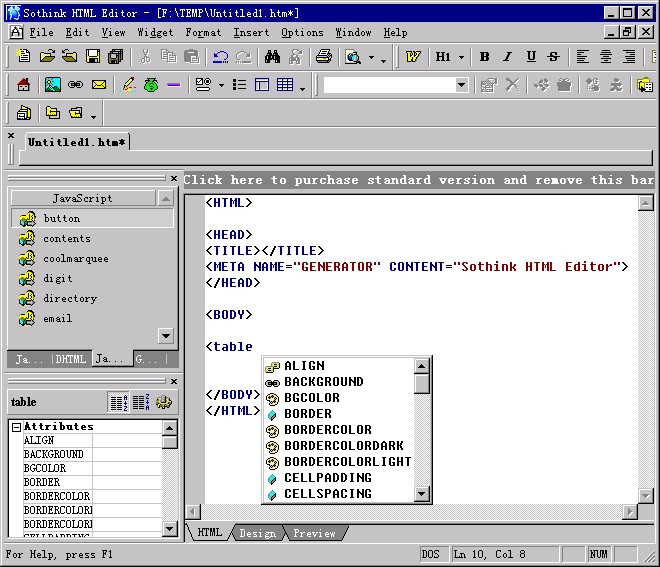Click the Insert table grid icon
The image size is (660, 567).
tap(285, 85)
